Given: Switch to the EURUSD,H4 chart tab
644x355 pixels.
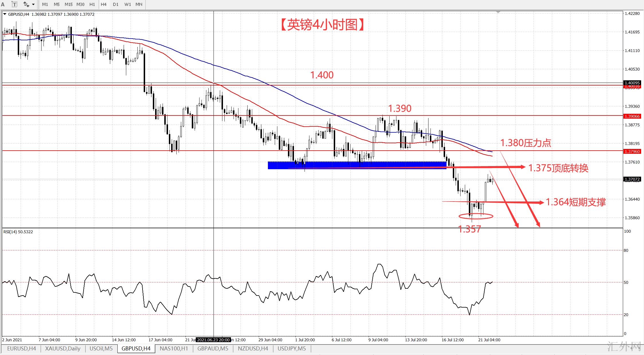Looking at the screenshot, I should (21, 348).
